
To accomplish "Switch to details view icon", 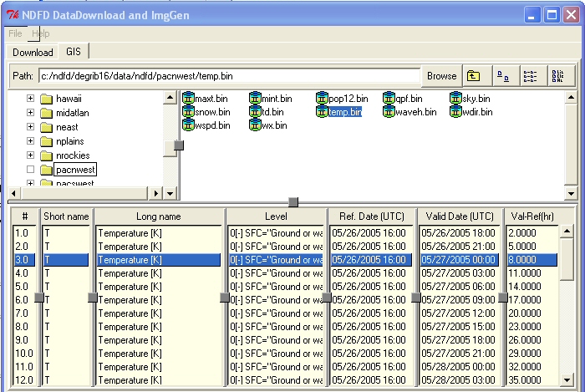I will (561, 76).
